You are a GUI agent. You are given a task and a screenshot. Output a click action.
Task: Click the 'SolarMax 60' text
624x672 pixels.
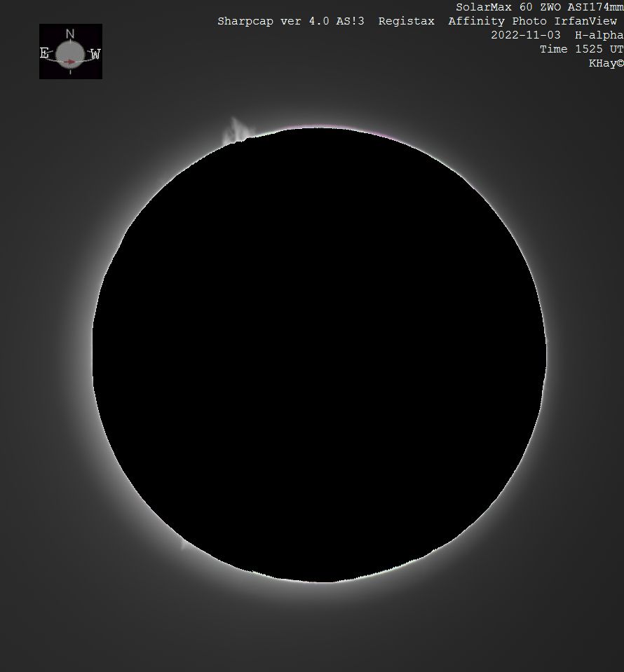pos(489,7)
